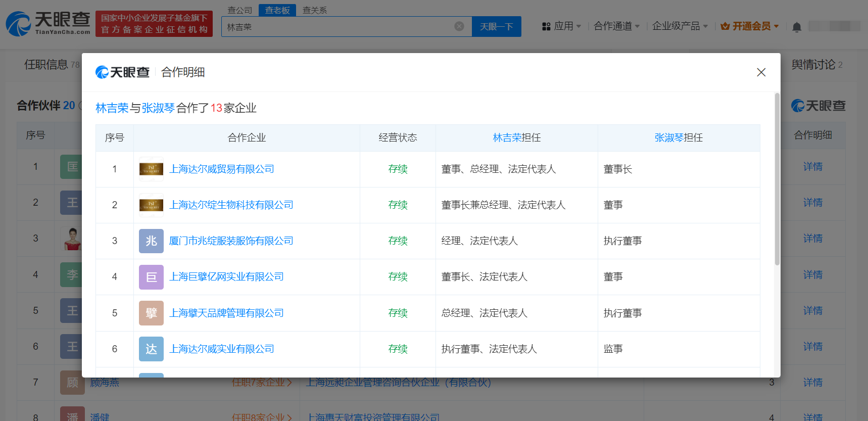
Task: Close the 合作明细 dialog
Action: (761, 72)
